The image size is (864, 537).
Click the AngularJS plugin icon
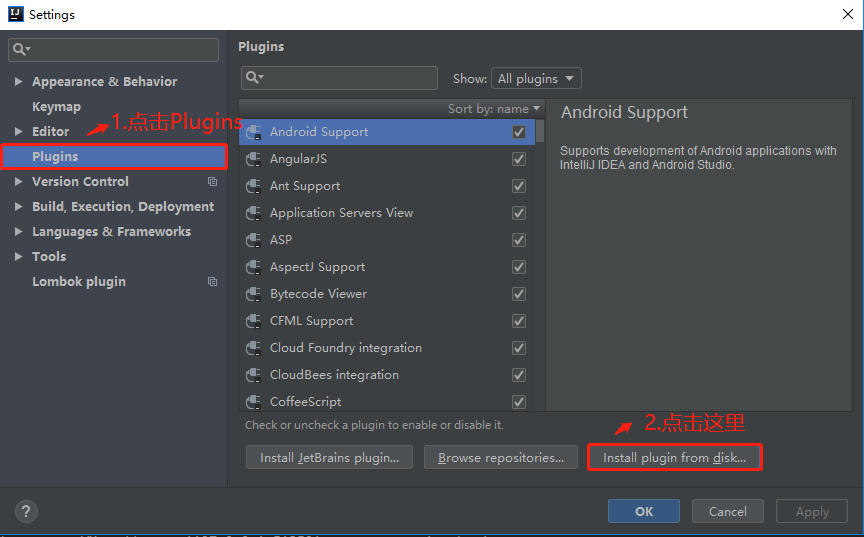click(x=253, y=159)
